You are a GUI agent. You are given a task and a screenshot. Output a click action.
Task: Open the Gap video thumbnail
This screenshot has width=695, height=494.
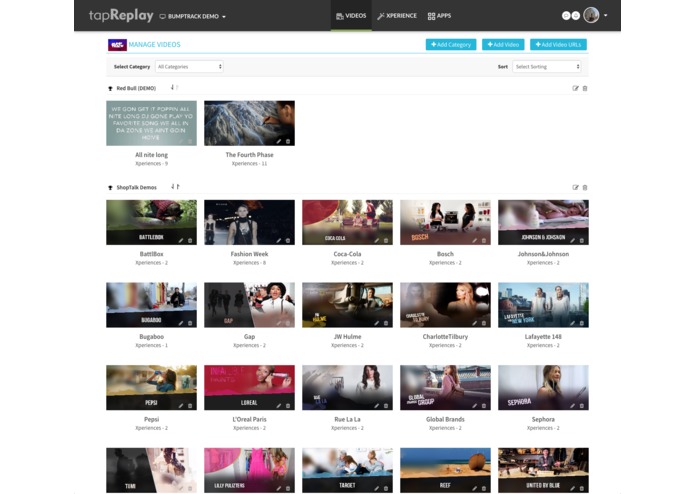pyautogui.click(x=250, y=305)
